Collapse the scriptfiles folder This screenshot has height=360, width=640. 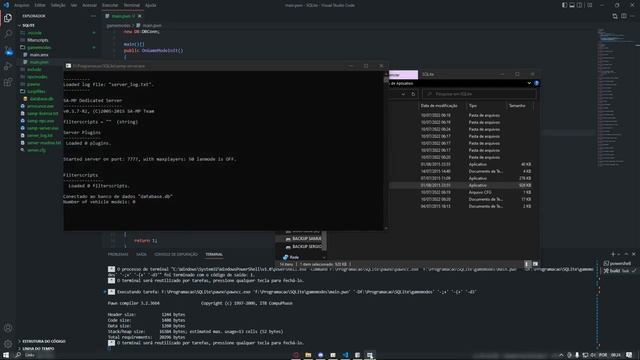pyautogui.click(x=36, y=91)
